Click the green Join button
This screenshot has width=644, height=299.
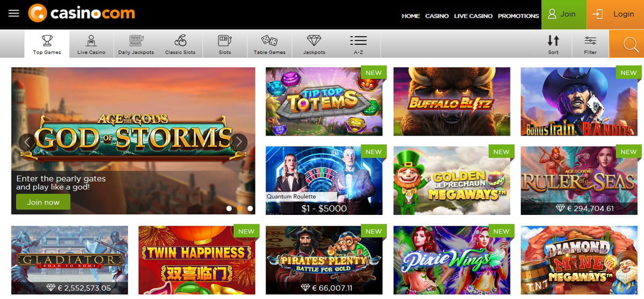click(563, 14)
